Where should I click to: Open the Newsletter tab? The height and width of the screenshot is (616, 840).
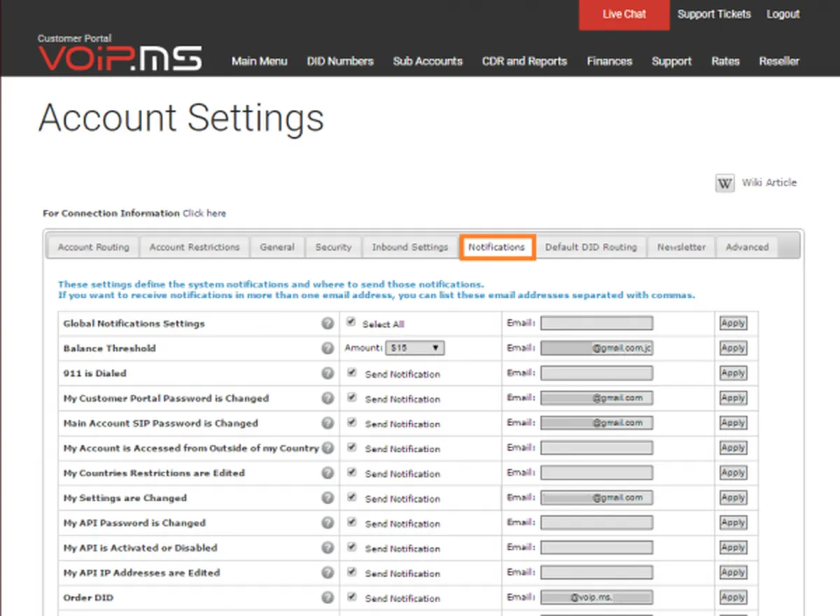pyautogui.click(x=681, y=247)
